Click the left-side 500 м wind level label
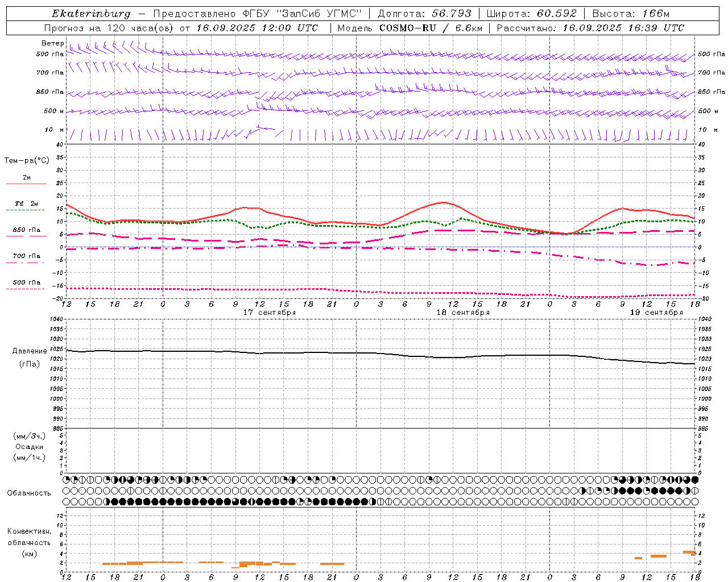The width and height of the screenshot is (728, 582). point(54,111)
